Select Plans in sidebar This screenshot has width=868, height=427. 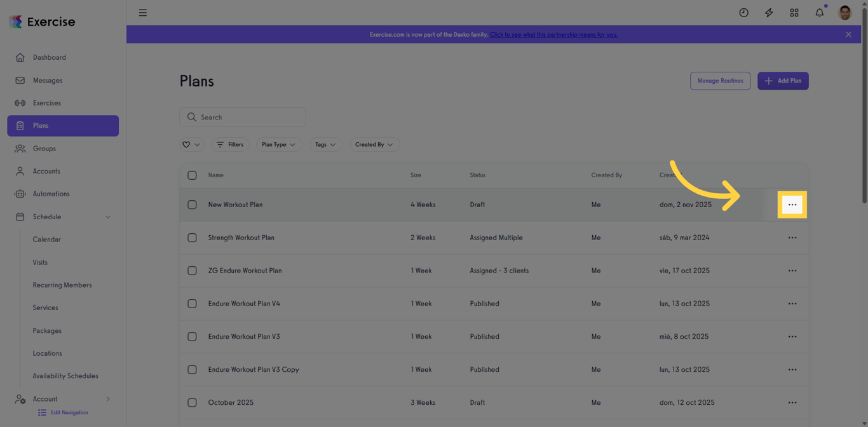click(63, 126)
